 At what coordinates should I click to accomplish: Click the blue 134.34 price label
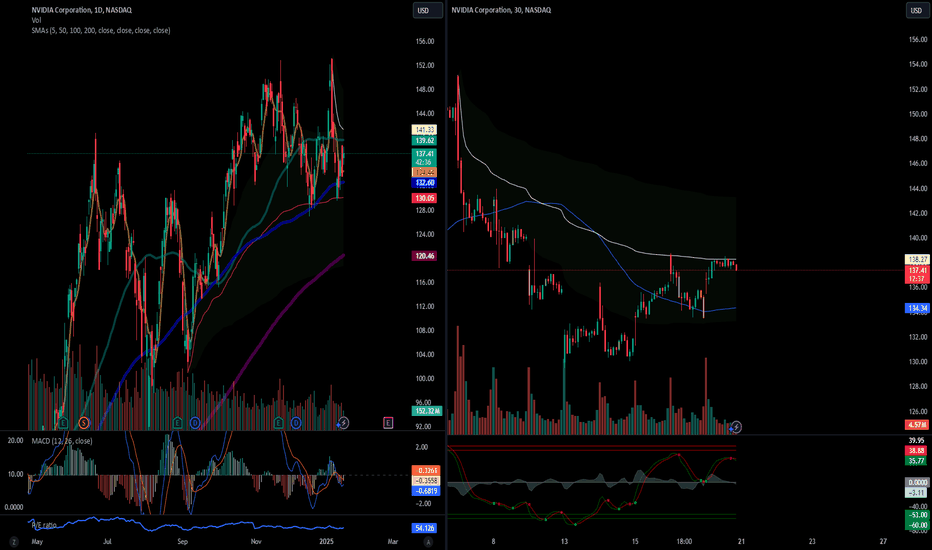917,308
